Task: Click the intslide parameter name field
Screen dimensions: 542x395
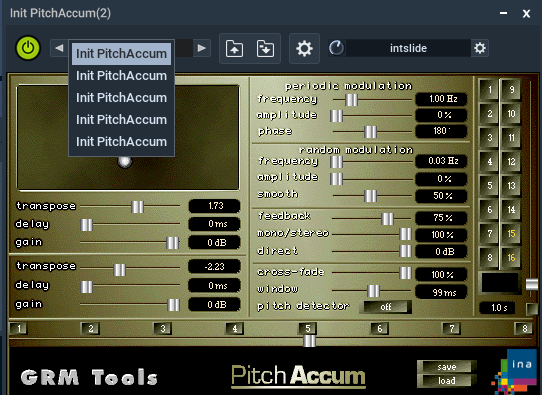Action: coord(408,48)
